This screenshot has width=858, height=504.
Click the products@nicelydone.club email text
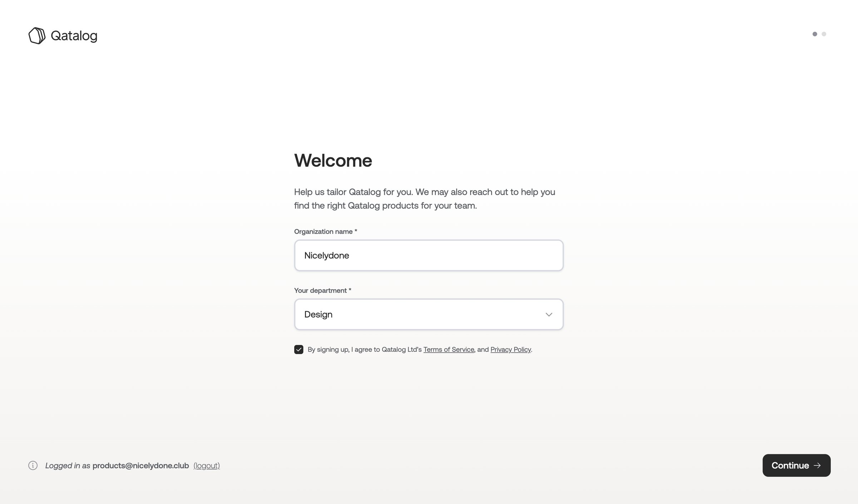140,465
